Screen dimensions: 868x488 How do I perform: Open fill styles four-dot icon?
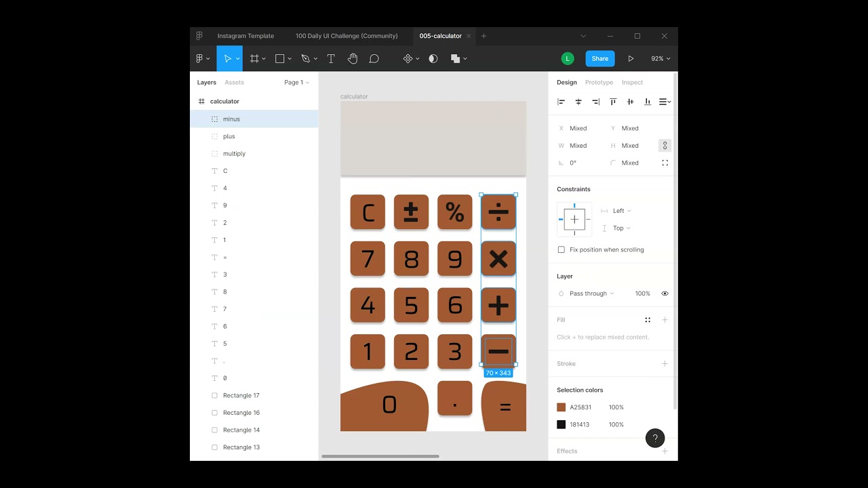click(648, 320)
